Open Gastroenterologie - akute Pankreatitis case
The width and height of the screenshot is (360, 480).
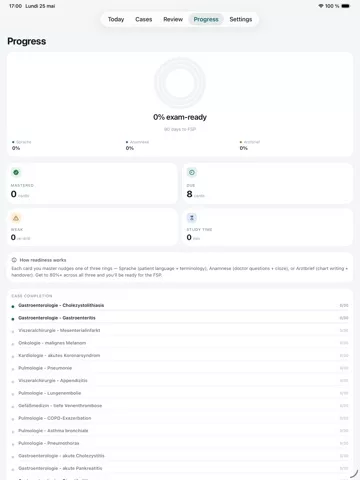(180, 468)
